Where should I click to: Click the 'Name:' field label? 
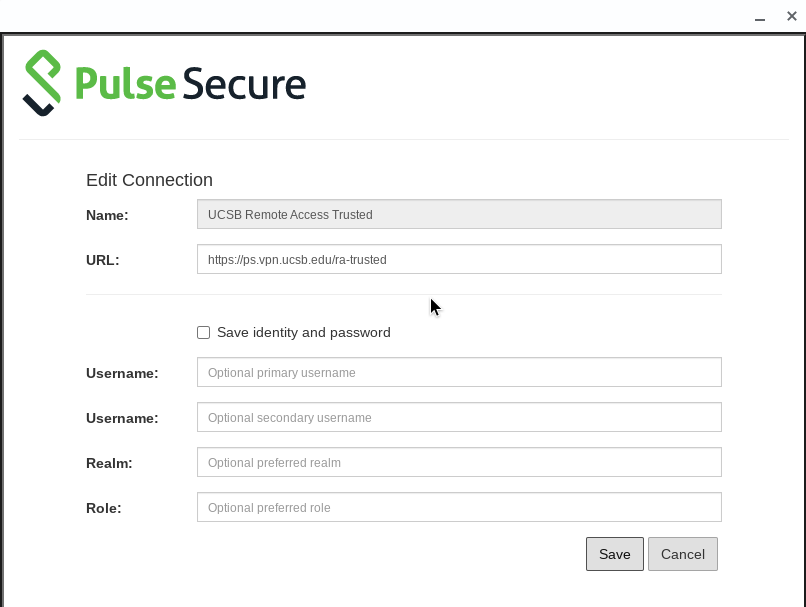pos(107,215)
